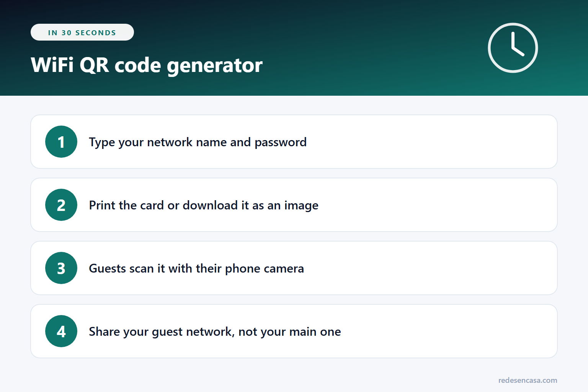Select "Guests scan it with their phone camera"
Image resolution: width=588 pixels, height=392 pixels.
tap(196, 269)
